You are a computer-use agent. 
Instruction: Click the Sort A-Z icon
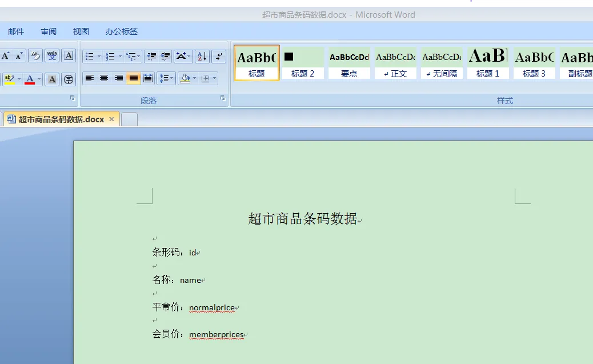tap(202, 57)
